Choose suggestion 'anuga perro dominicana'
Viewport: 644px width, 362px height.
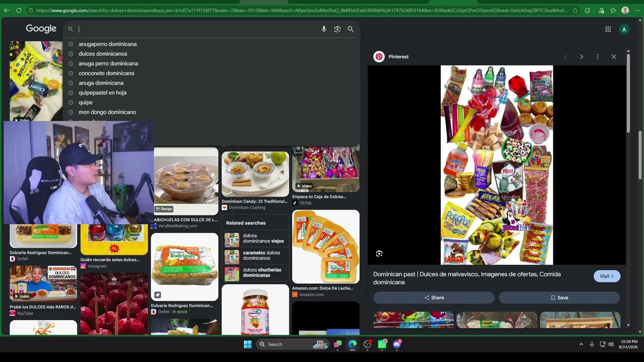(x=108, y=63)
